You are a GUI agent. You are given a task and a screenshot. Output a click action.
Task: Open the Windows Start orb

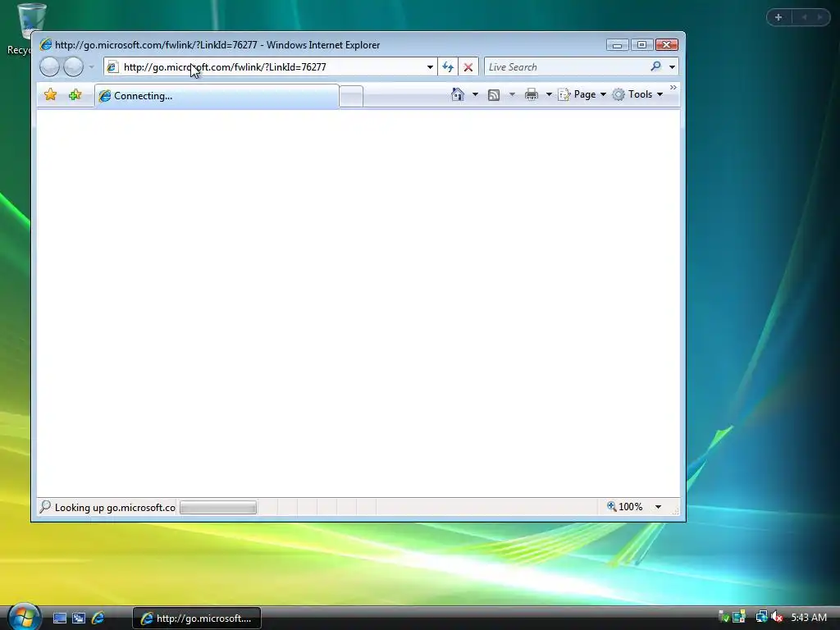24,617
